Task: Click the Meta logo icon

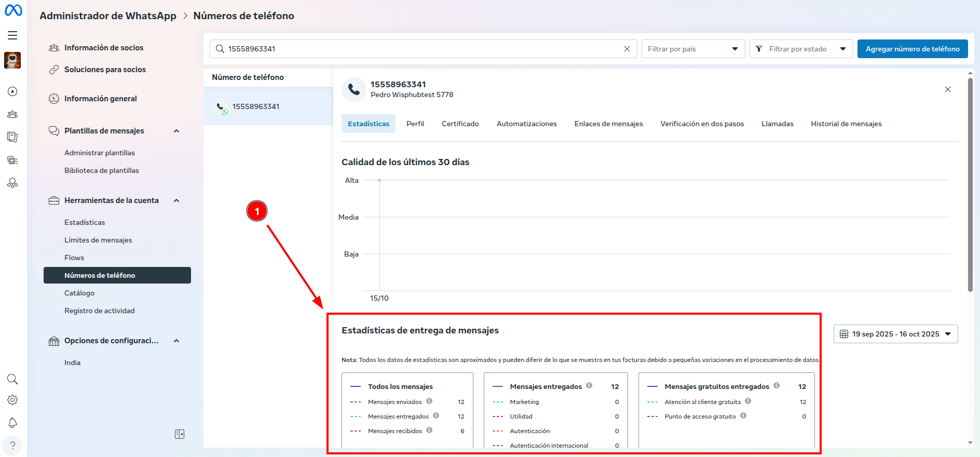Action: tap(13, 10)
